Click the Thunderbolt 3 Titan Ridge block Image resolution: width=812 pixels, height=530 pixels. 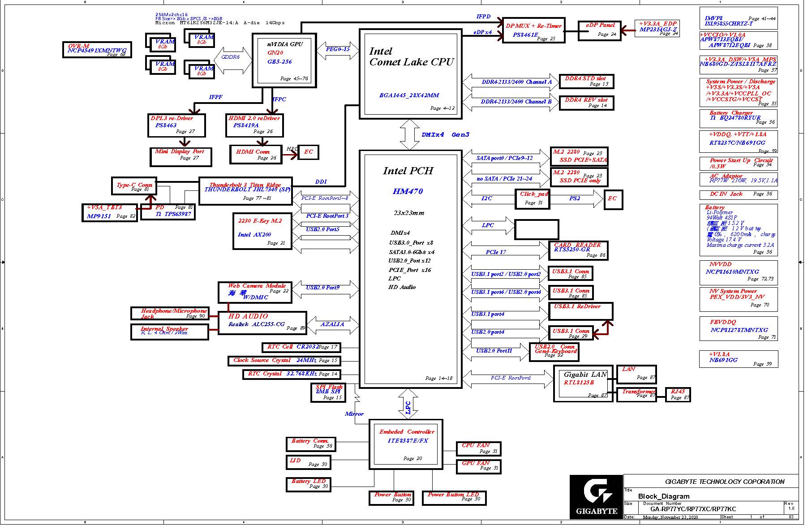pos(245,191)
